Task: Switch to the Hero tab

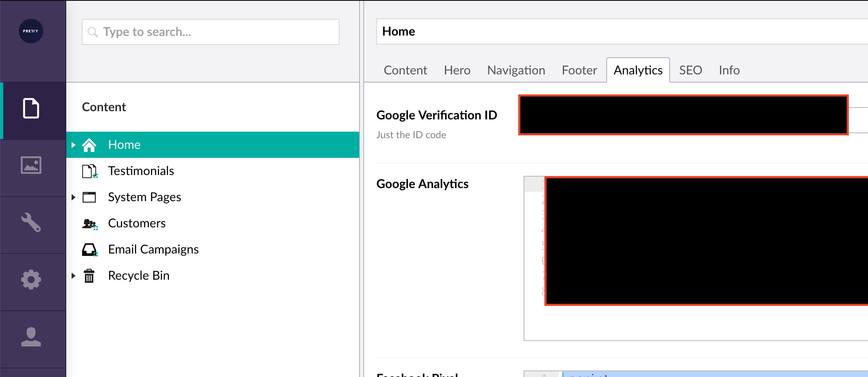Action: pyautogui.click(x=457, y=70)
